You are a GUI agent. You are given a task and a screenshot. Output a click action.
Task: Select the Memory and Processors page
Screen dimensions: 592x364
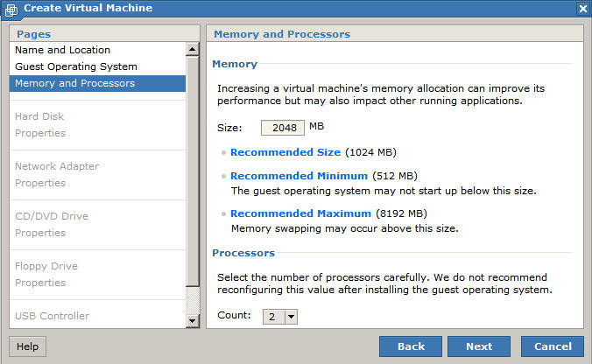[x=97, y=83]
